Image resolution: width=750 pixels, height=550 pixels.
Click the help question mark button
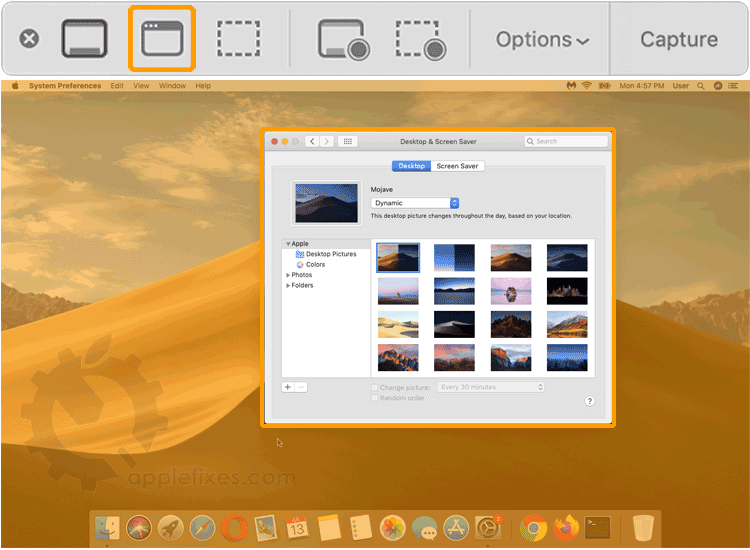coord(590,401)
